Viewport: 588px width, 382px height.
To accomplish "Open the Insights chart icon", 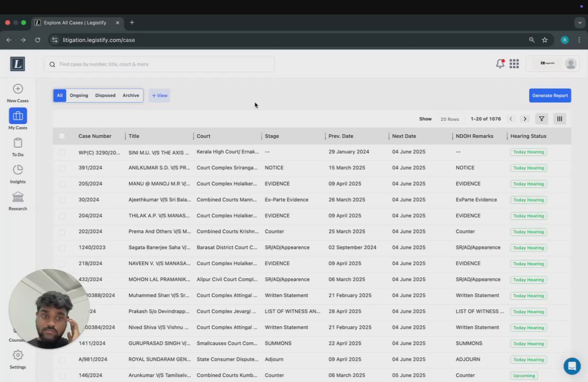I will pos(18,170).
